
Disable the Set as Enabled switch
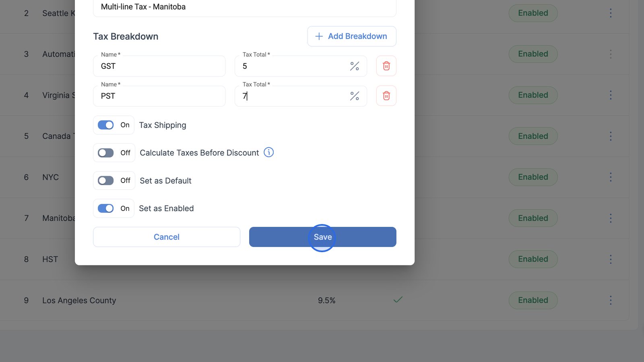(x=106, y=208)
